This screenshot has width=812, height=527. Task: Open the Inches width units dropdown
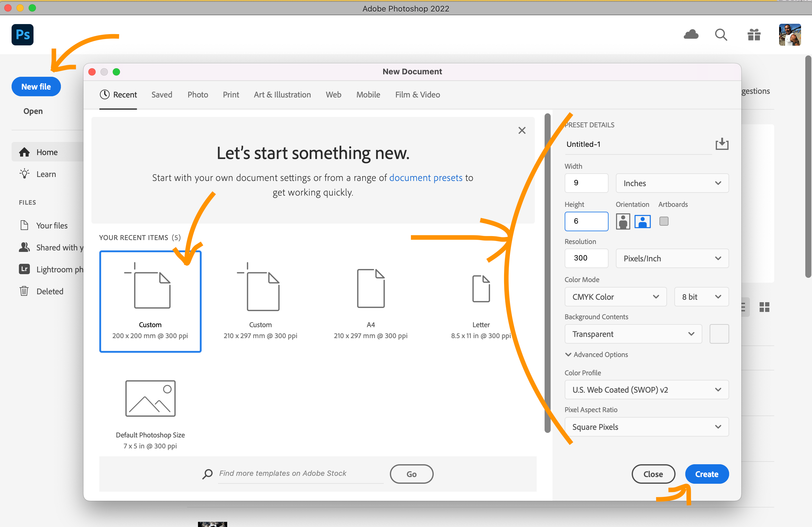[672, 183]
